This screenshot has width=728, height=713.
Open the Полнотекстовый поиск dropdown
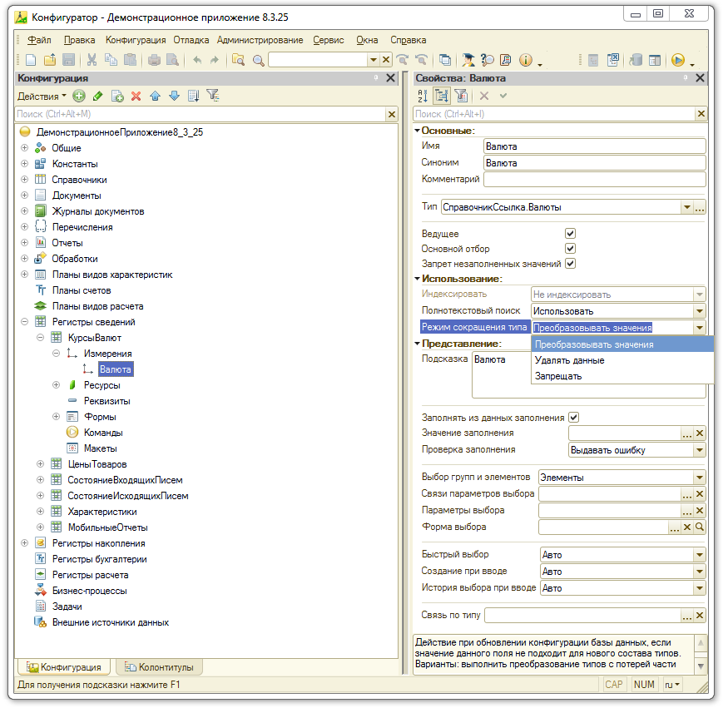699,311
